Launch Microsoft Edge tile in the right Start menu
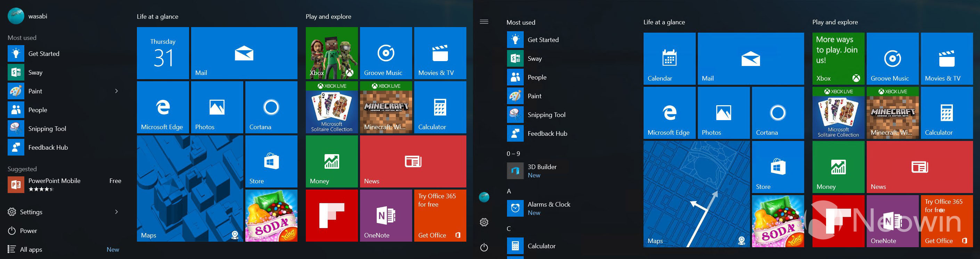Image resolution: width=980 pixels, height=259 pixels. click(670, 112)
